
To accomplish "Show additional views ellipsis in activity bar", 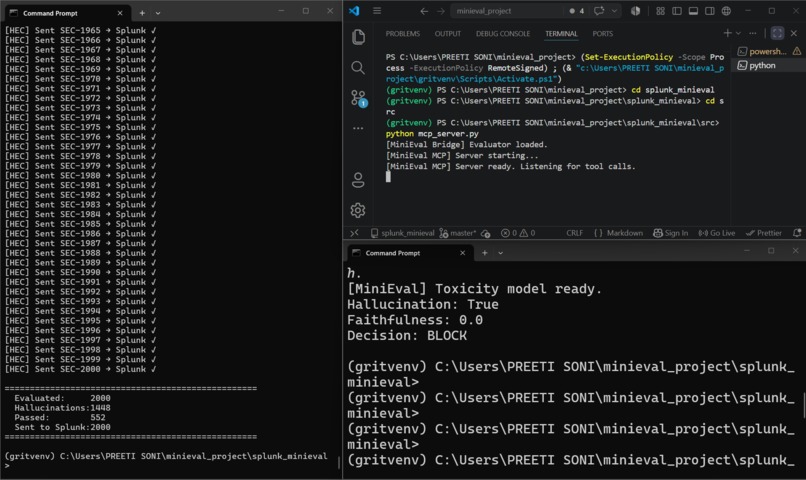I will tap(358, 128).
